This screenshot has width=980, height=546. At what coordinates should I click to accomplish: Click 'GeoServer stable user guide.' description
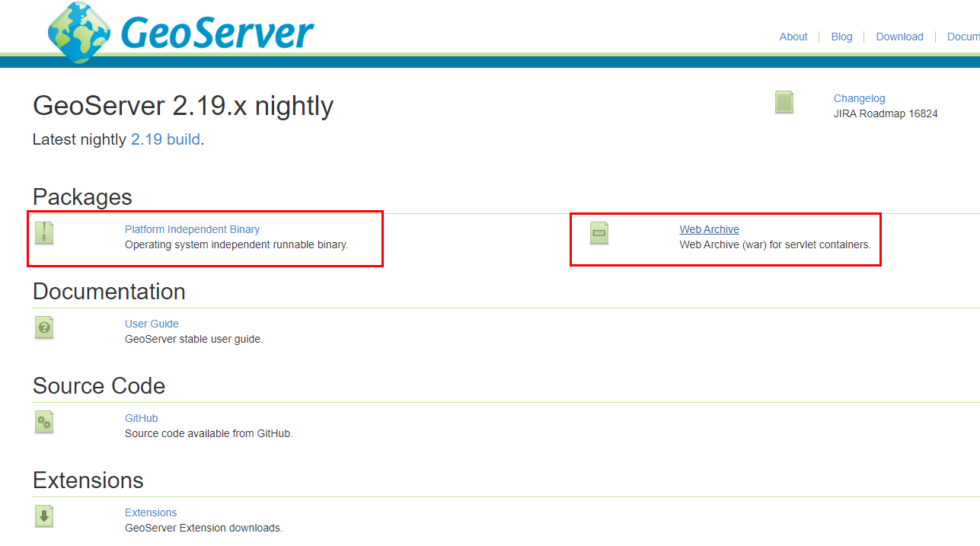tap(193, 339)
